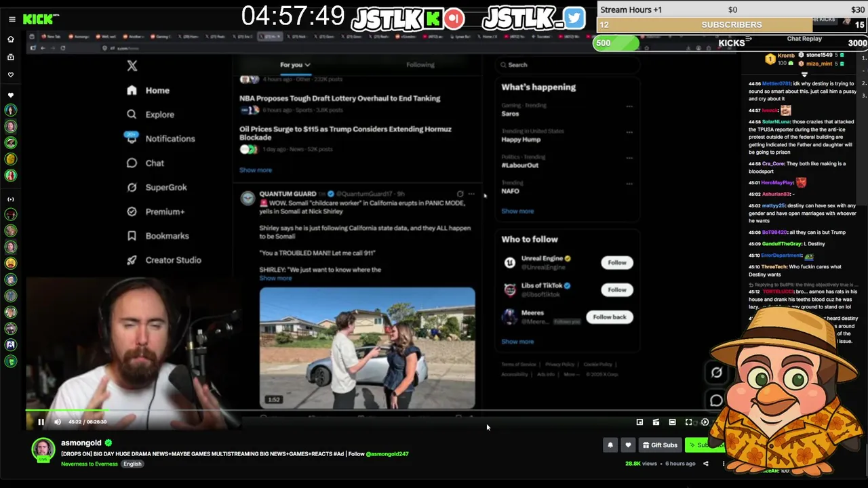Click Show more below the news headlines
Viewport: 868px width, 488px height.
coord(256,170)
